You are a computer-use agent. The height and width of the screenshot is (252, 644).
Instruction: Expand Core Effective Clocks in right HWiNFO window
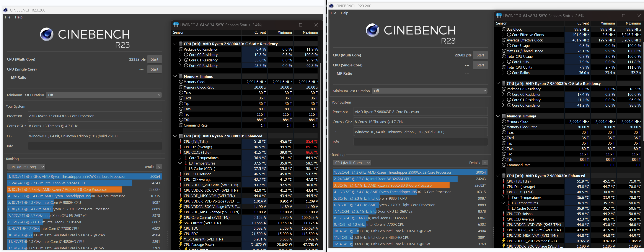503,35
